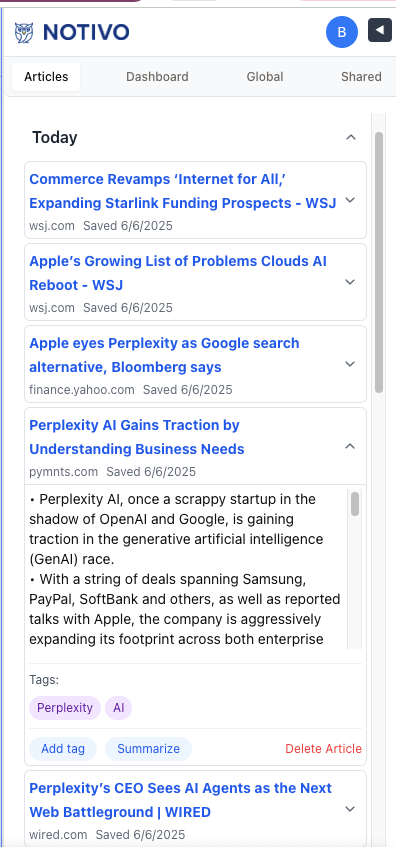The width and height of the screenshot is (396, 847).
Task: Collapse sidebar with the dark triangle button
Action: pyautogui.click(x=380, y=30)
